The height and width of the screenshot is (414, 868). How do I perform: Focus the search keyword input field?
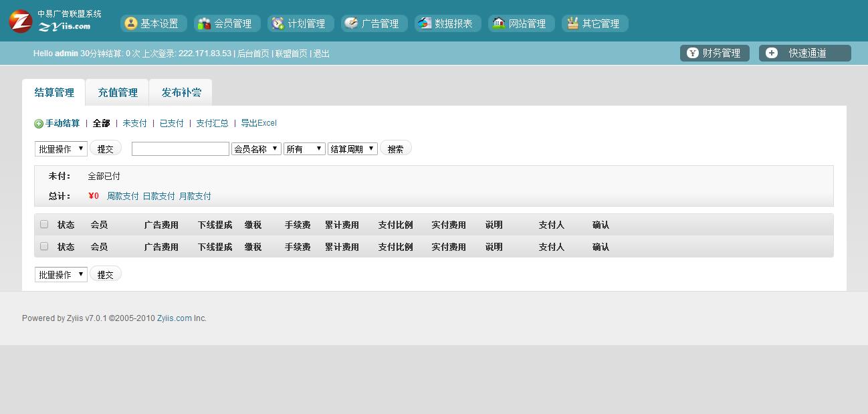click(181, 148)
